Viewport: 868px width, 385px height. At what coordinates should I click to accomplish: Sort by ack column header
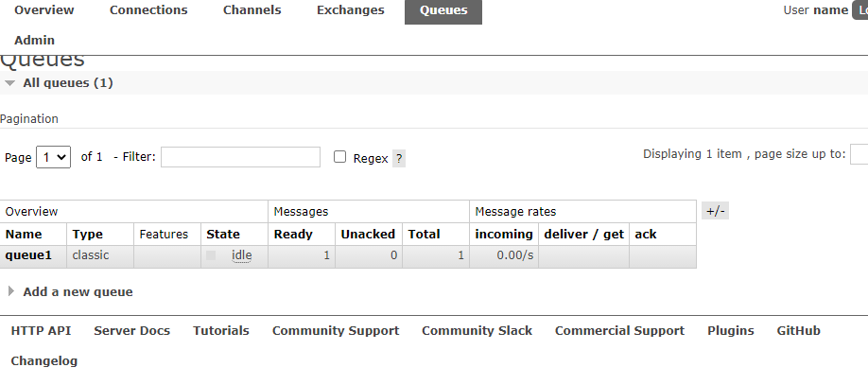[646, 235]
